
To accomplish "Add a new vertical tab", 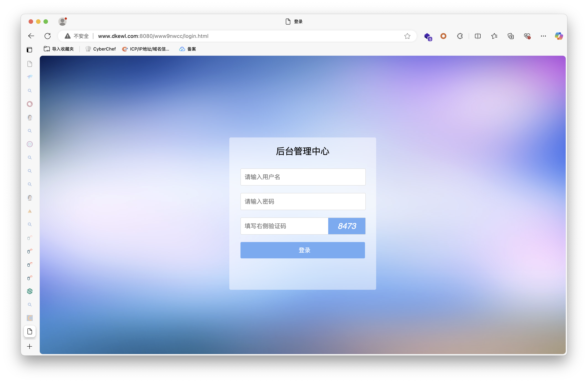I will pos(29,346).
